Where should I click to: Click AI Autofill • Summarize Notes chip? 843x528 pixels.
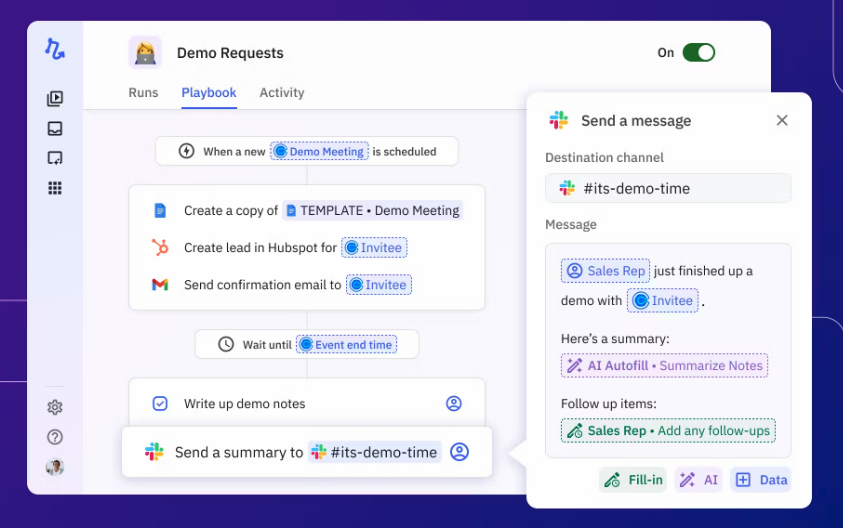tap(665, 366)
